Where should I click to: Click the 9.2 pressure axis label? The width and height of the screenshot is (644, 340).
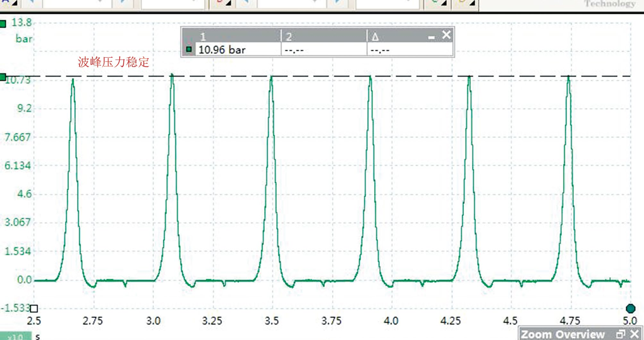coord(24,108)
